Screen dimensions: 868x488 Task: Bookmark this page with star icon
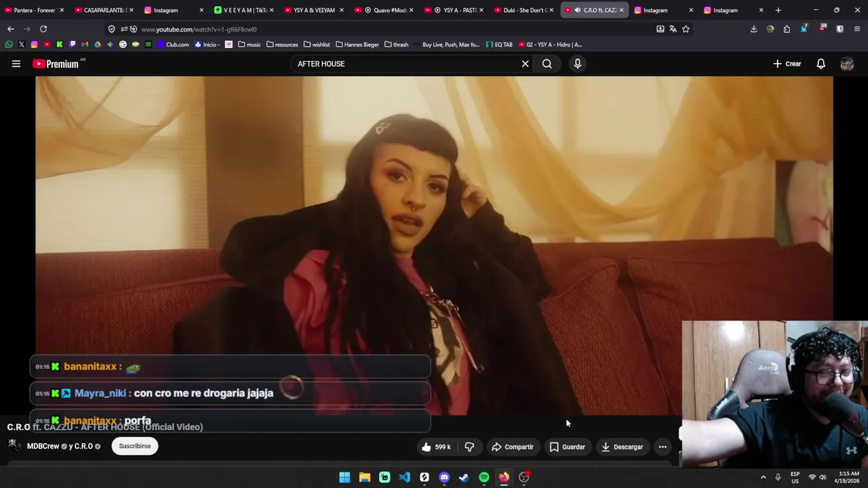pos(686,29)
